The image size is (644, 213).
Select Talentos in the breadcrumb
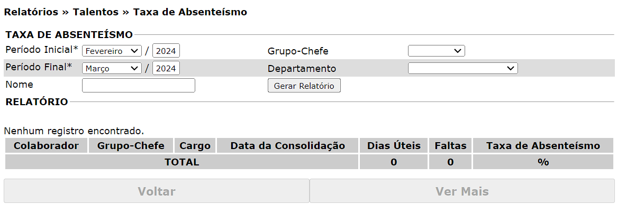pyautogui.click(x=96, y=12)
